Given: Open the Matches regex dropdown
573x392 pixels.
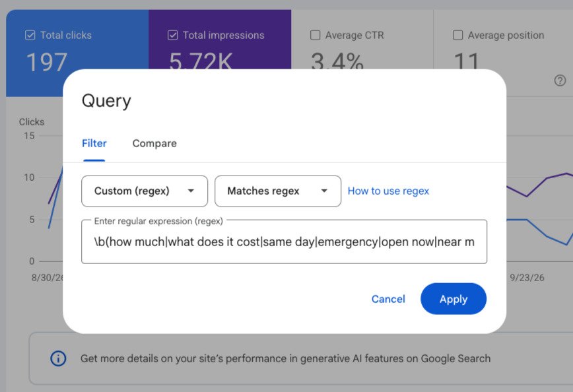Looking at the screenshot, I should (278, 191).
